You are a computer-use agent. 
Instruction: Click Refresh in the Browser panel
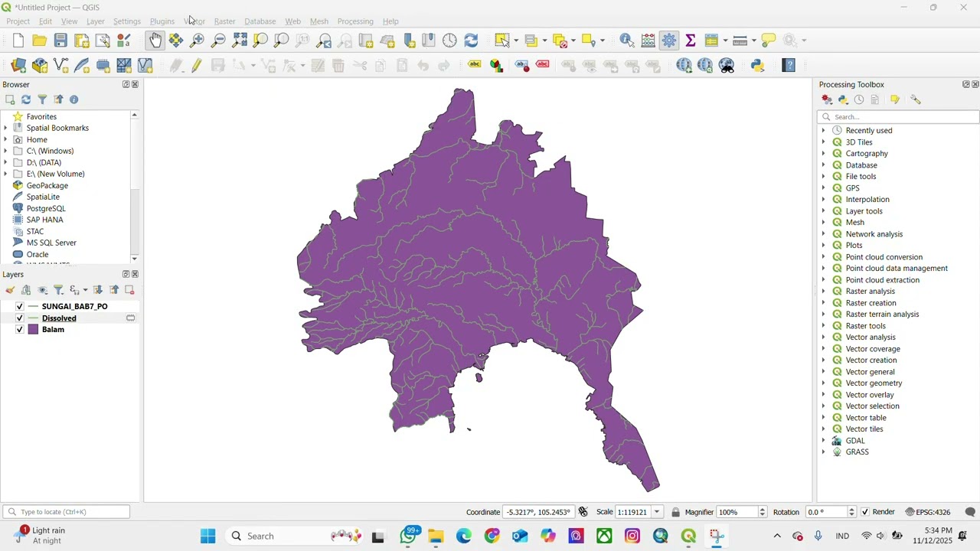26,99
